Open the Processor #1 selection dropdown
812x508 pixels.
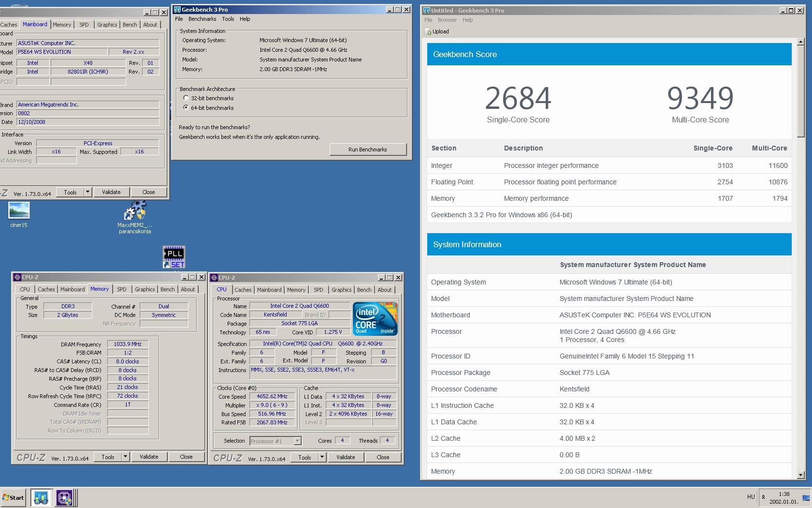(x=298, y=441)
